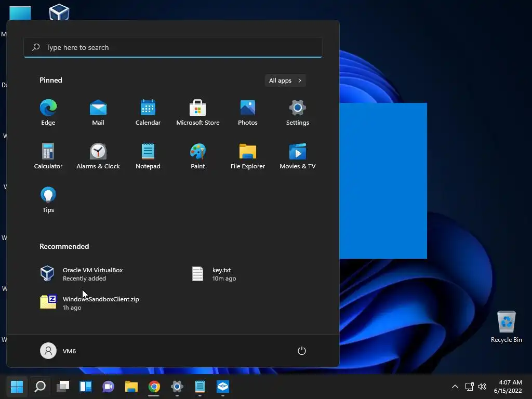Image resolution: width=532 pixels, height=399 pixels.
Task: Open Teams Chat on the taskbar
Action: [x=109, y=386]
